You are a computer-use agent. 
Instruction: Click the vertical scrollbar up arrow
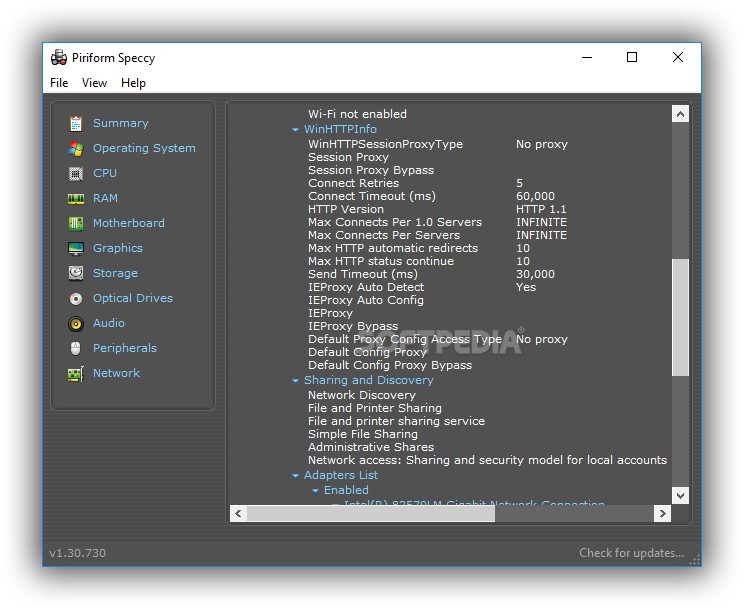click(x=680, y=114)
